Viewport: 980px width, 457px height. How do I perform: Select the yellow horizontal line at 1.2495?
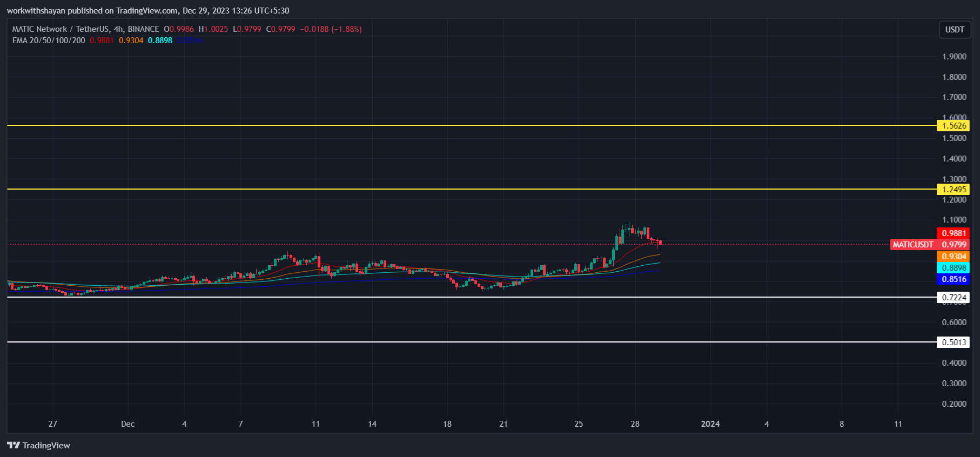[472, 189]
